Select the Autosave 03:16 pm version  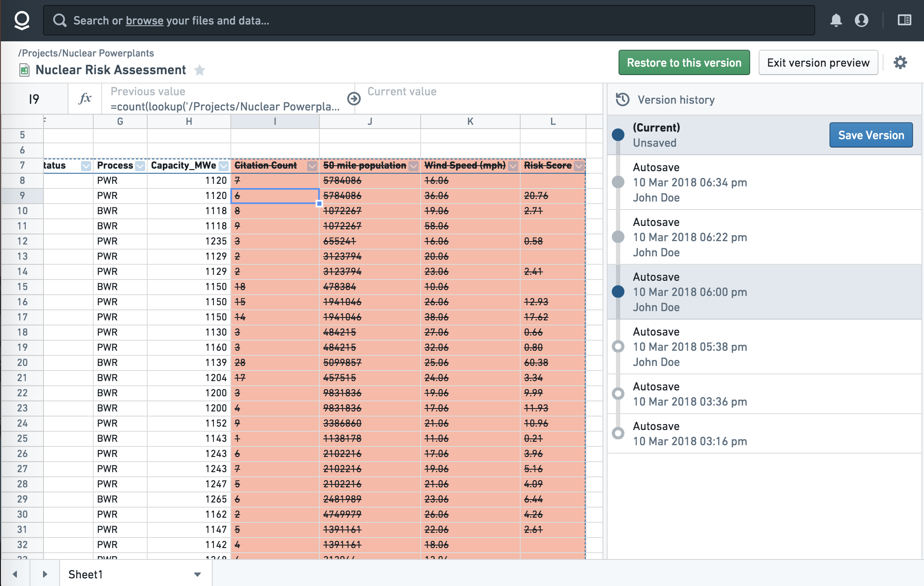(x=764, y=433)
